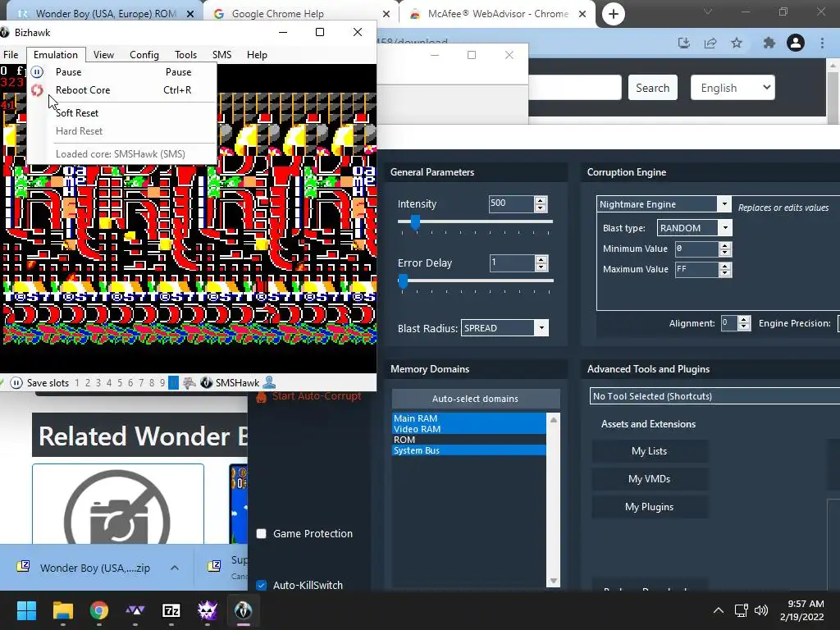
Task: Open the Bizhawk SMS menu
Action: pyautogui.click(x=221, y=55)
